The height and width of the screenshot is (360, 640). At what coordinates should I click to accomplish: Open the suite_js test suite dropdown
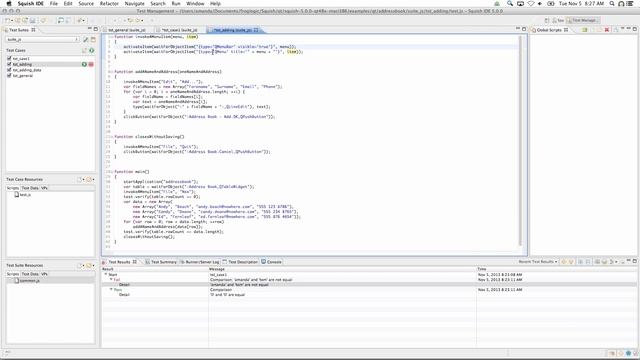click(42, 40)
